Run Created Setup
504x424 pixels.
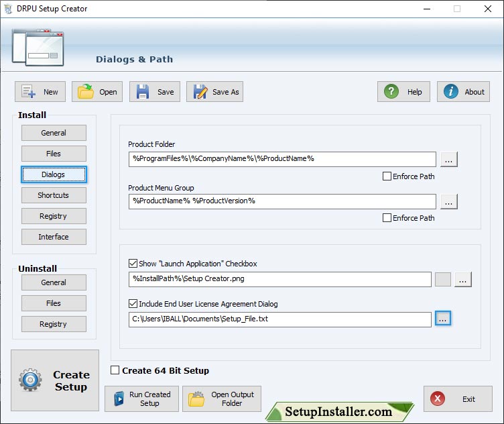(x=142, y=399)
